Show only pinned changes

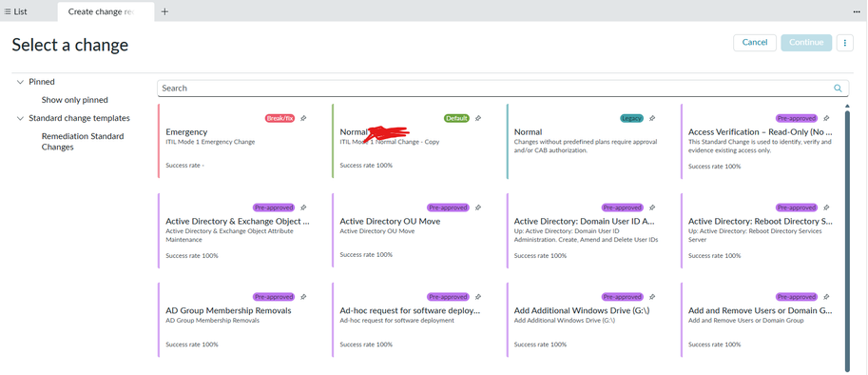pyautogui.click(x=75, y=100)
